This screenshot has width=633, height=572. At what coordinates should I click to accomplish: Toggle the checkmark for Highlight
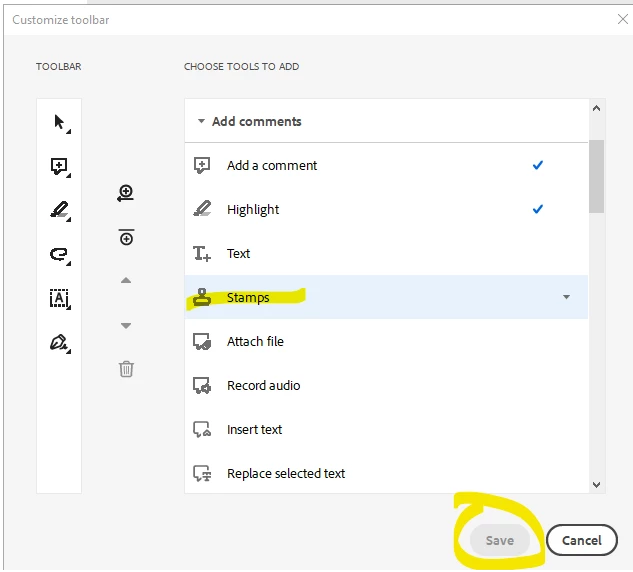tap(538, 209)
